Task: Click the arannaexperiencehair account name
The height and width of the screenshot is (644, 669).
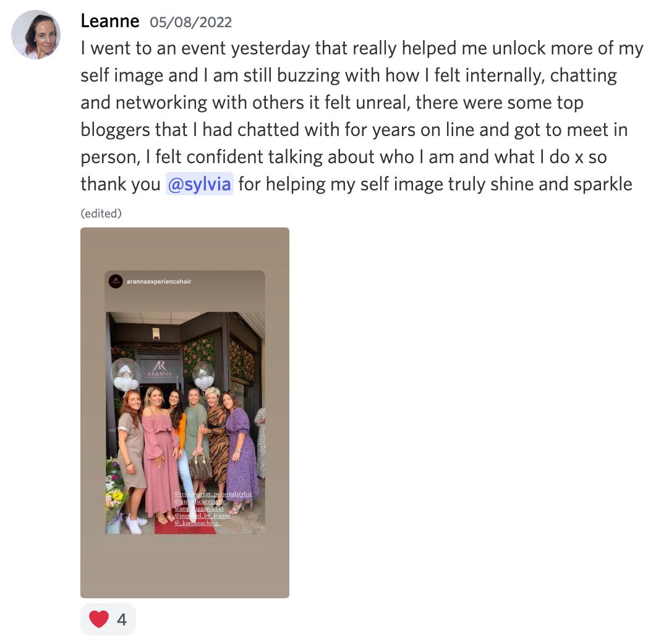Action: tap(159, 281)
